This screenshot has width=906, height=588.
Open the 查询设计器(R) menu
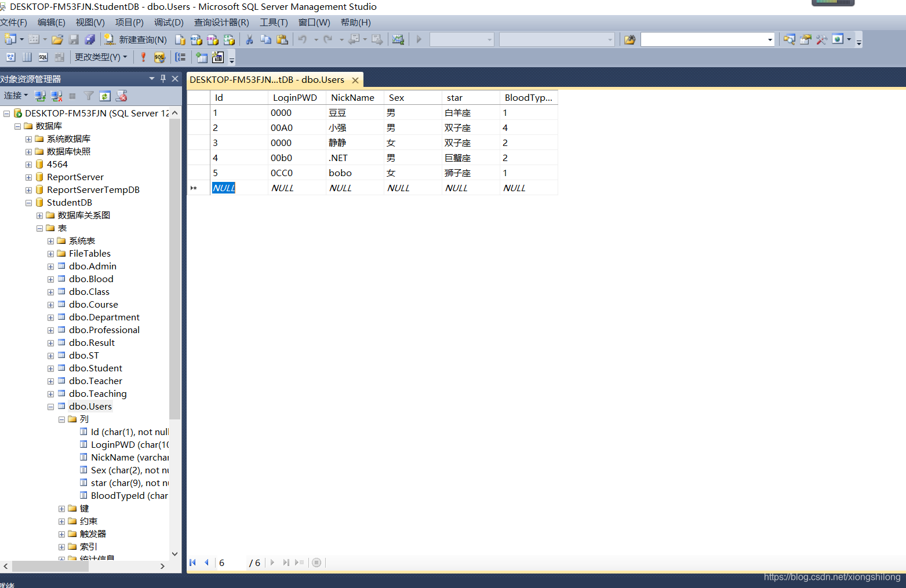pos(221,23)
